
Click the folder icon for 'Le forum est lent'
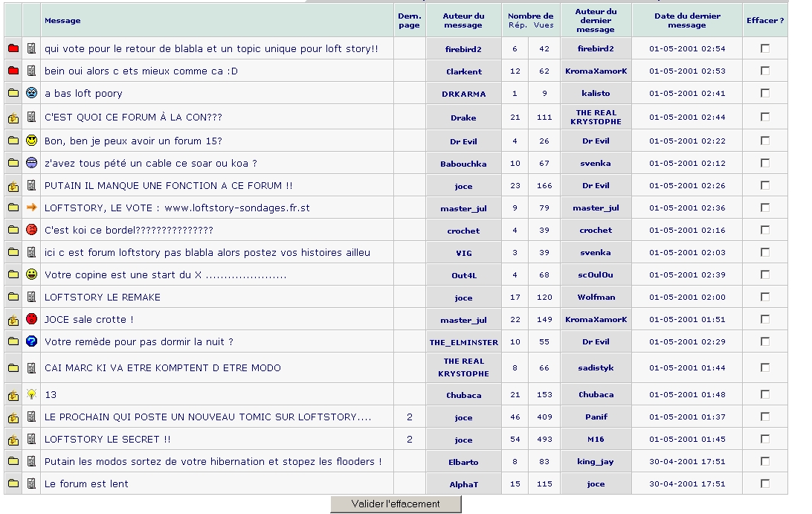(13, 484)
